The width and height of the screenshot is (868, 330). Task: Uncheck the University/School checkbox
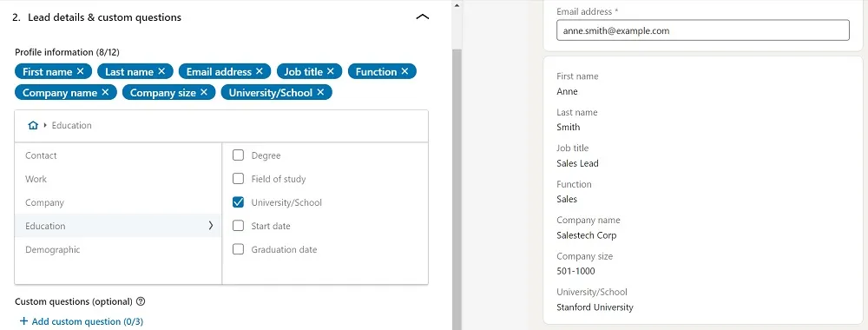pyautogui.click(x=238, y=202)
